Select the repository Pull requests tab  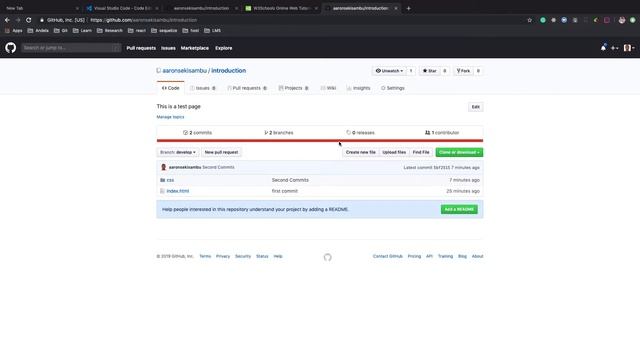tap(247, 88)
